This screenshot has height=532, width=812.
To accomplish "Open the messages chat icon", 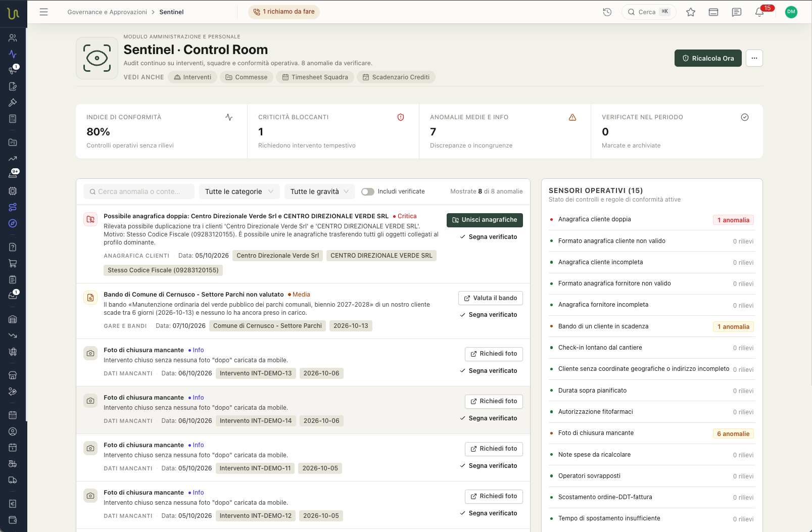I will 737,12.
